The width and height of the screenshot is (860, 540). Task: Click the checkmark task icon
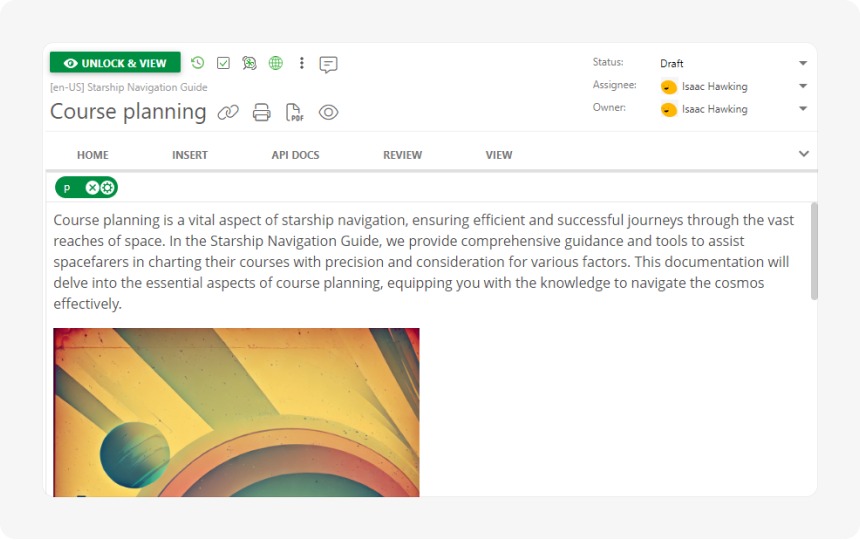click(223, 63)
